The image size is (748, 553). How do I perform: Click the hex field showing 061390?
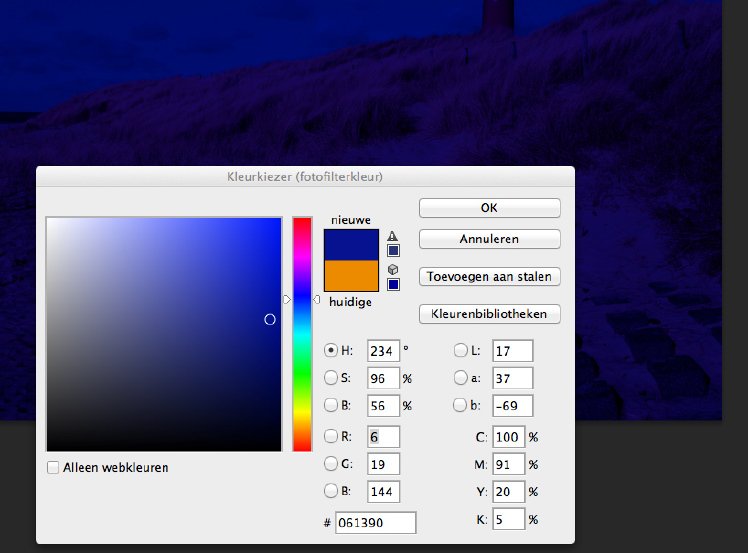pos(375,522)
